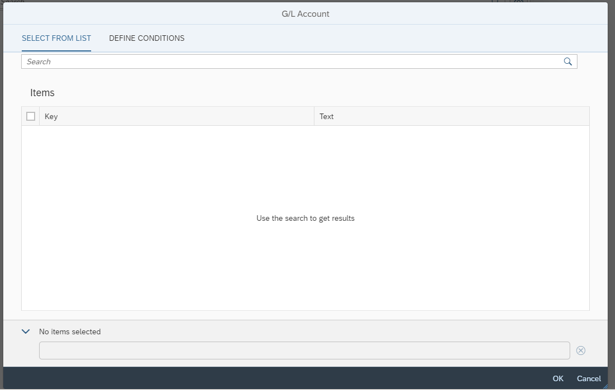Toggle the select-all checkbox in table header

pyautogui.click(x=31, y=117)
